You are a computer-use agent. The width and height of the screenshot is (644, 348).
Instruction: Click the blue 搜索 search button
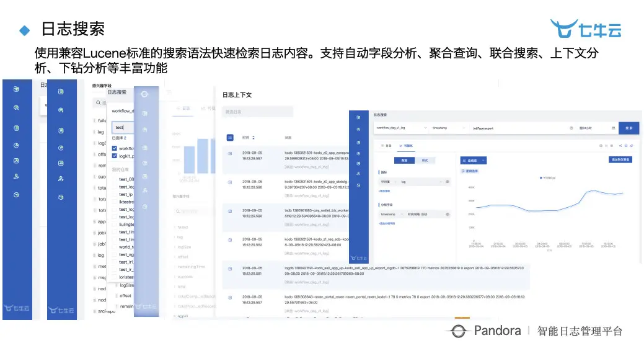pos(629,128)
